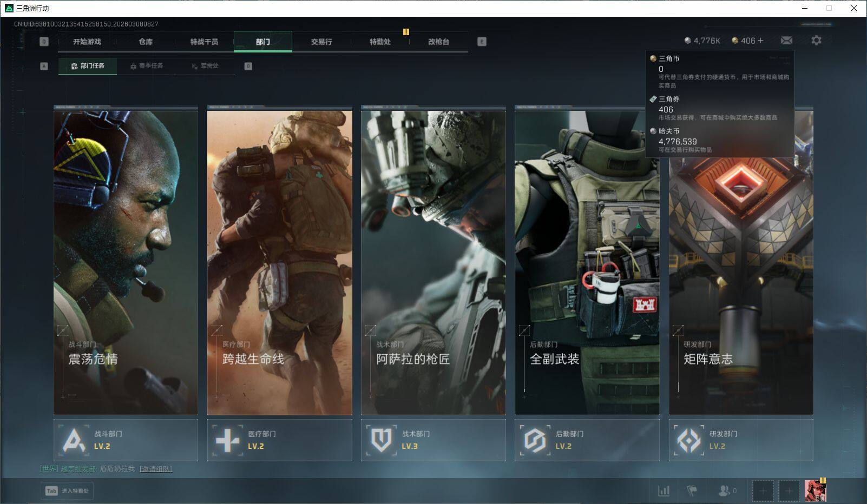
Task: Click the player avatar portrait
Action: click(x=815, y=491)
